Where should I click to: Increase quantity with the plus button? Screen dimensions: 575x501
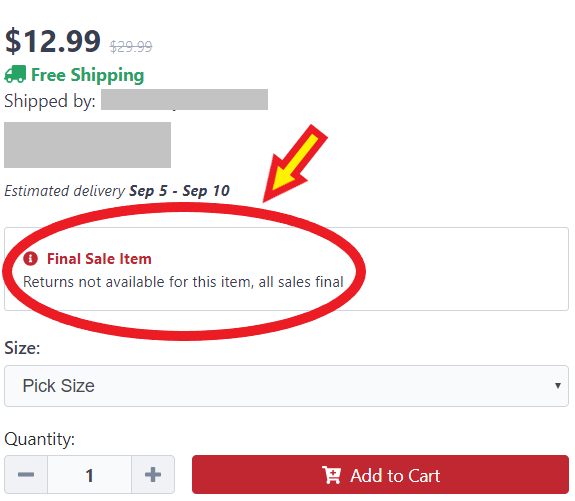(x=153, y=475)
